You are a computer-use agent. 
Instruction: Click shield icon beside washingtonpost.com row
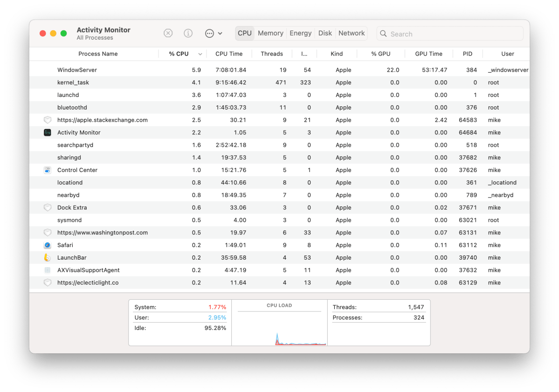[x=47, y=233]
